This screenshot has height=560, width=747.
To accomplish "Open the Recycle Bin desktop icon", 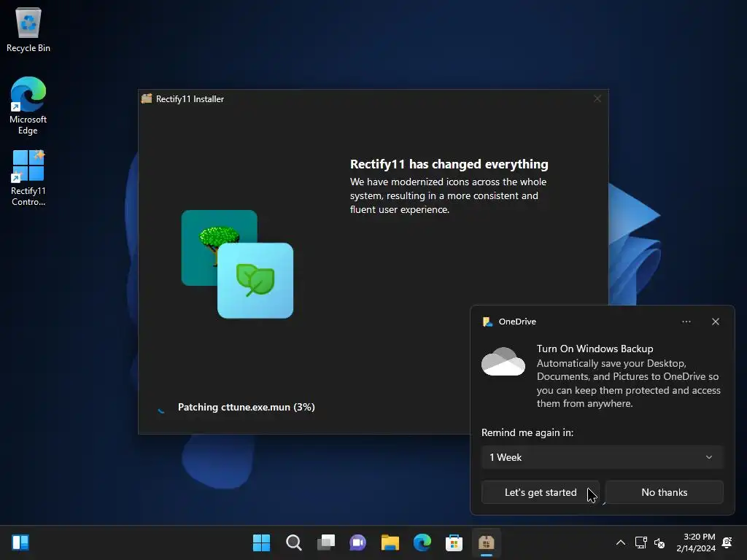I will pyautogui.click(x=28, y=29).
